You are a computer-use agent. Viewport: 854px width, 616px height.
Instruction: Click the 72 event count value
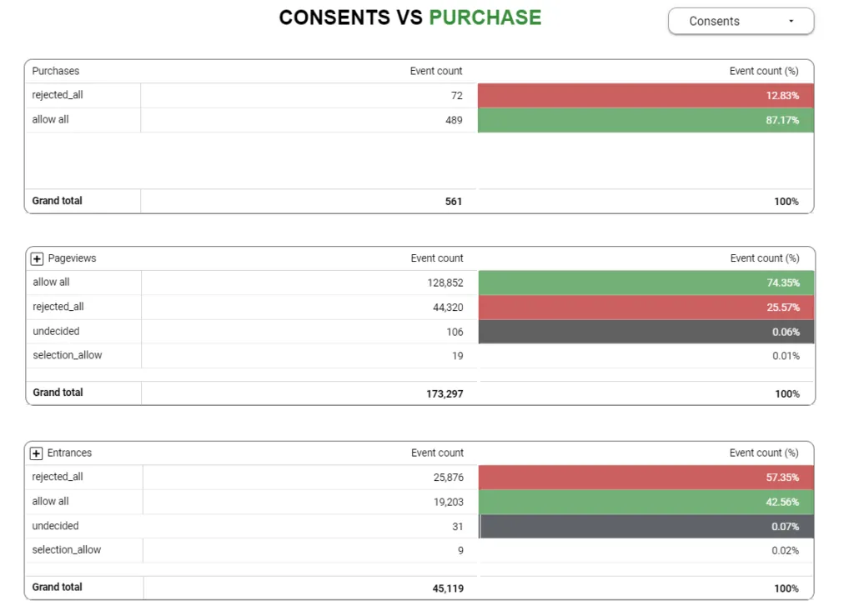pos(456,96)
